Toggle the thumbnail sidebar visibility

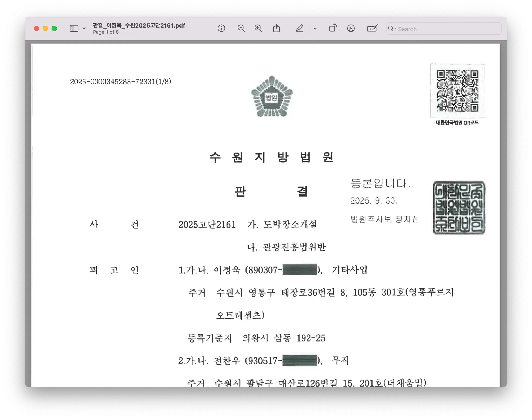point(74,28)
